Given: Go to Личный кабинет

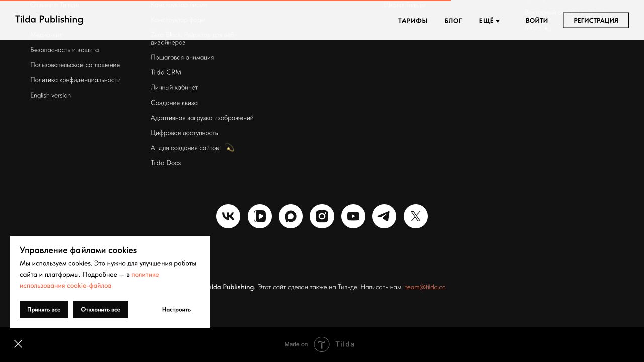Looking at the screenshot, I should coord(174,87).
